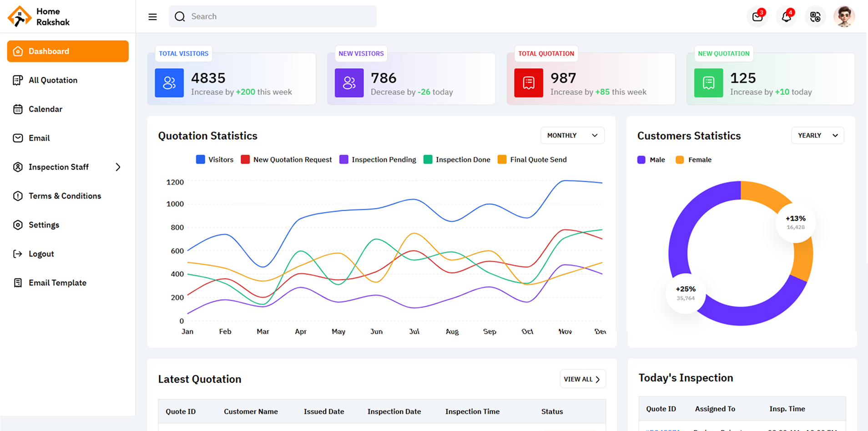The height and width of the screenshot is (431, 868).
Task: Open Dashboard in the sidebar
Action: click(68, 51)
